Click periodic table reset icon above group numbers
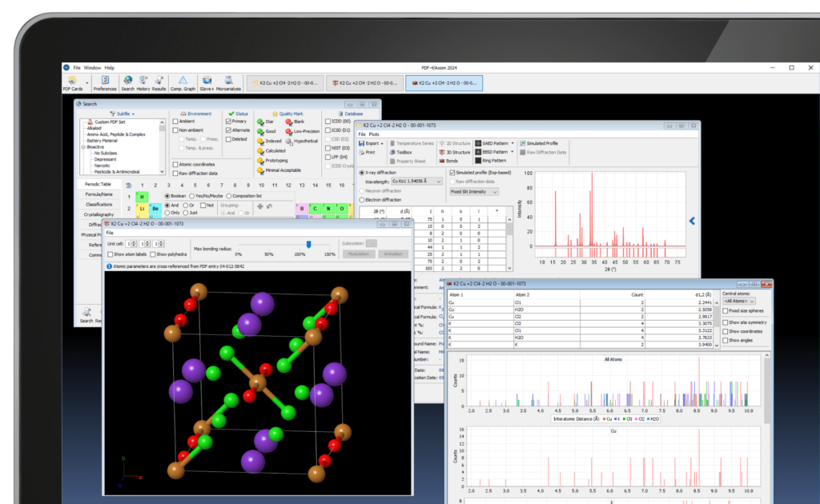 [x=129, y=186]
